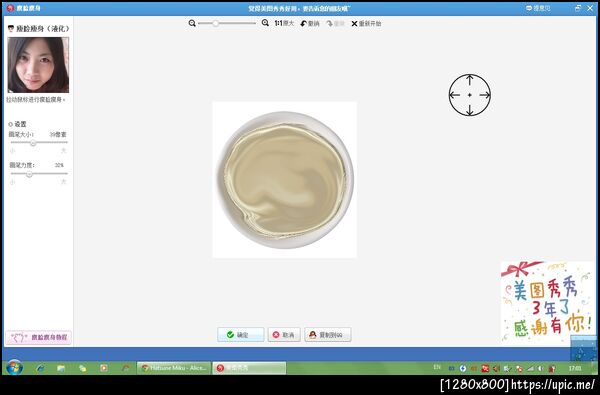The image size is (600, 395).
Task: Restore down the Meitu window
Action: (x=578, y=8)
